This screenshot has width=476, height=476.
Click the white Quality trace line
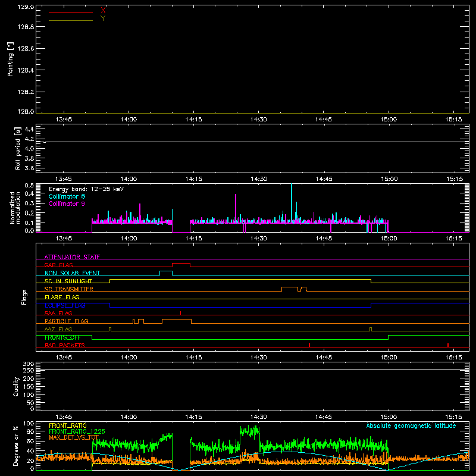(252, 369)
